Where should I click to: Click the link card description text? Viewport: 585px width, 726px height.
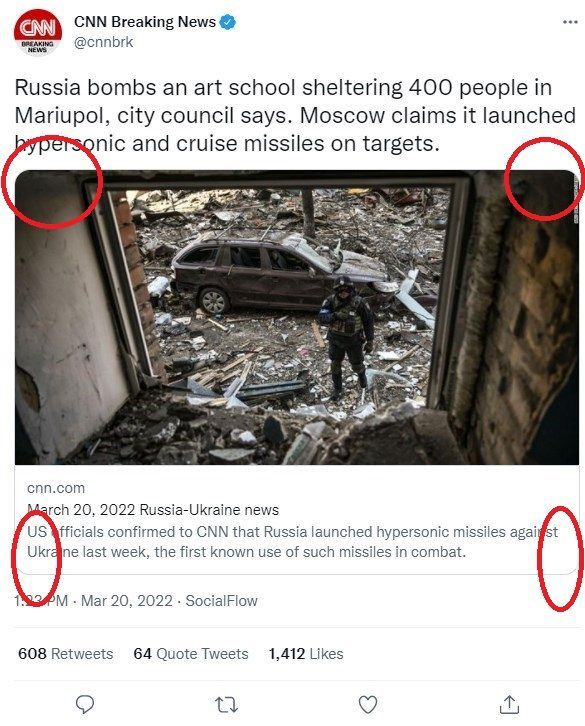[292, 542]
